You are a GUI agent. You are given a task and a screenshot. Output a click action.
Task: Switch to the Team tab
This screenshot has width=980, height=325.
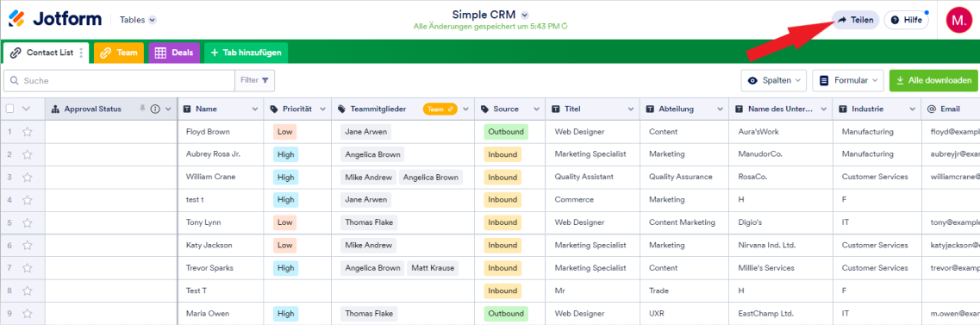pos(119,53)
